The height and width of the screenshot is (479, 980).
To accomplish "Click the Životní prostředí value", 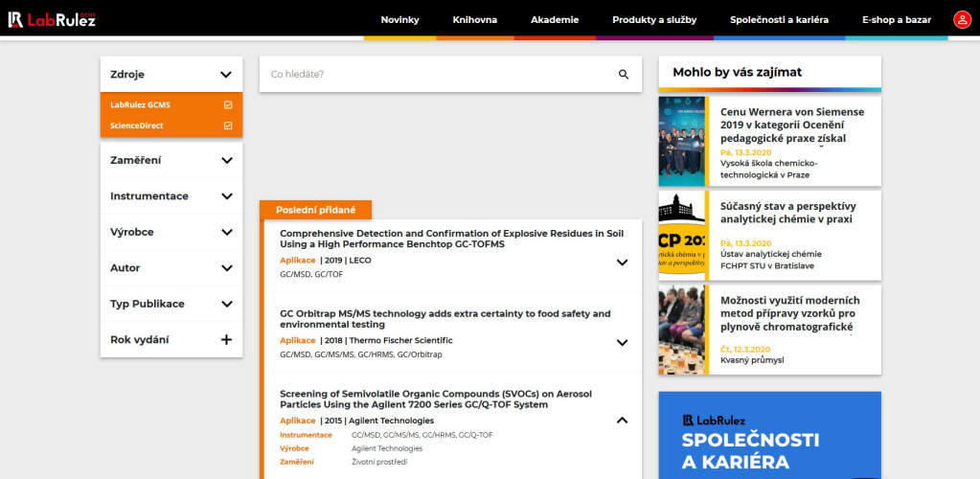I will click(x=379, y=462).
